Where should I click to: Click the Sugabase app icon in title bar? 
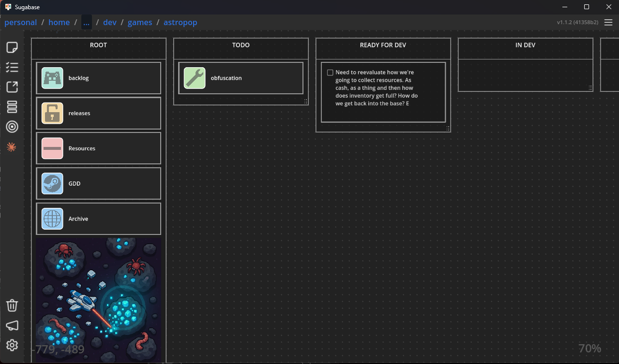click(8, 7)
